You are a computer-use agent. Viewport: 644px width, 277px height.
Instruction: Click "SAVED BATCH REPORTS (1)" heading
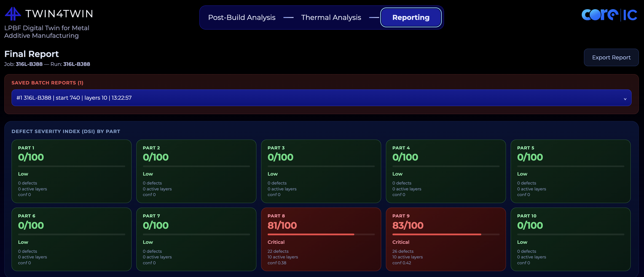[47, 83]
